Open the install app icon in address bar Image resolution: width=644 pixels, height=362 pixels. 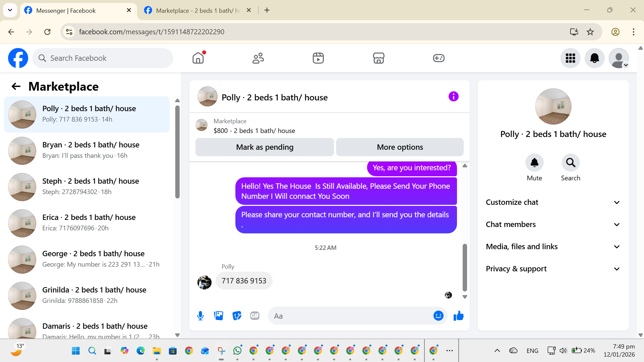[574, 32]
